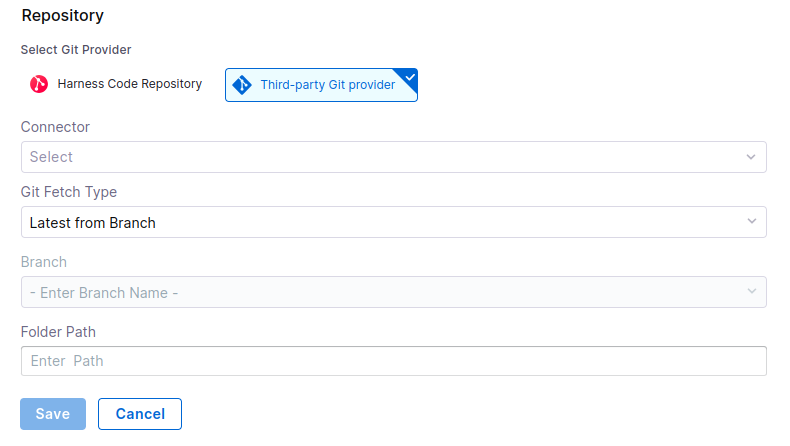Click the Repository section heading
790x446 pixels.
click(x=62, y=16)
